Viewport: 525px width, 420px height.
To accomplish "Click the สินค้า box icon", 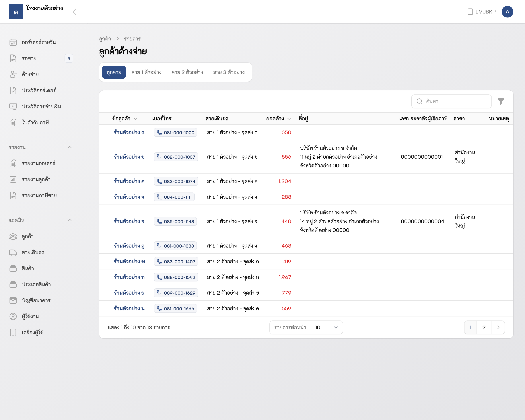I will pos(13,268).
